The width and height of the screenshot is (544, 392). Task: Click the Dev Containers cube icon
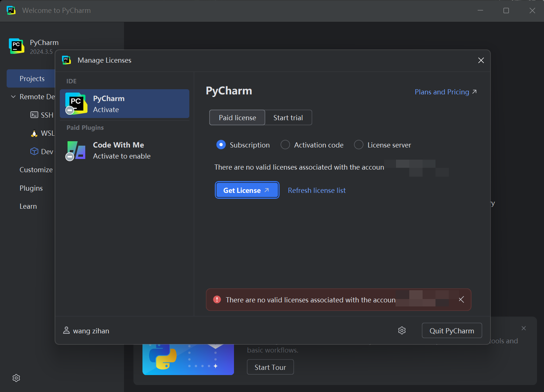(34, 151)
